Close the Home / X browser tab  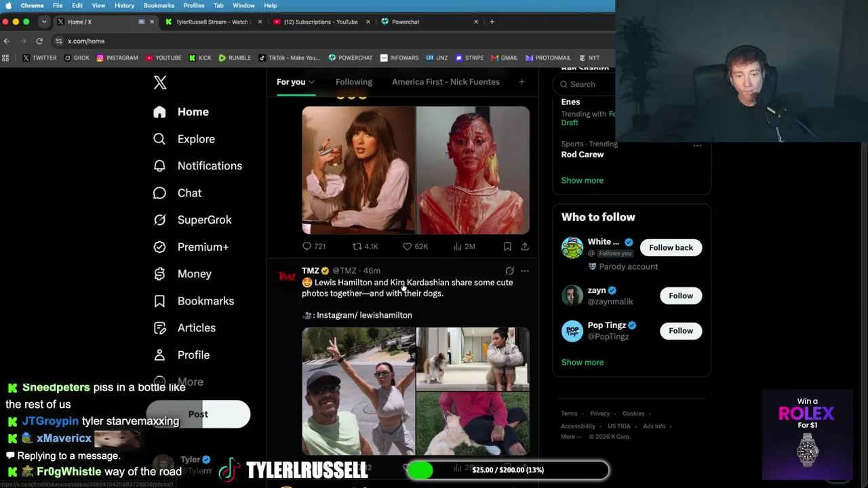[151, 22]
